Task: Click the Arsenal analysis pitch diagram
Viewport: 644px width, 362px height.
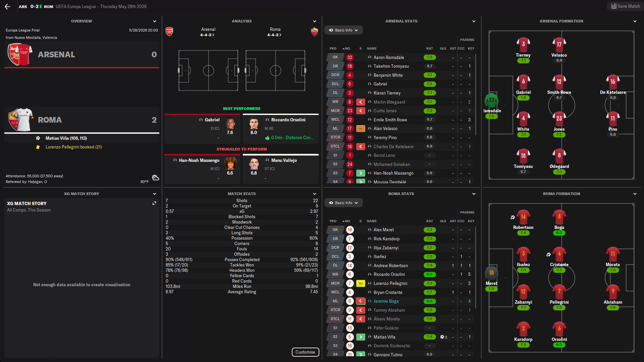Action: [208, 70]
